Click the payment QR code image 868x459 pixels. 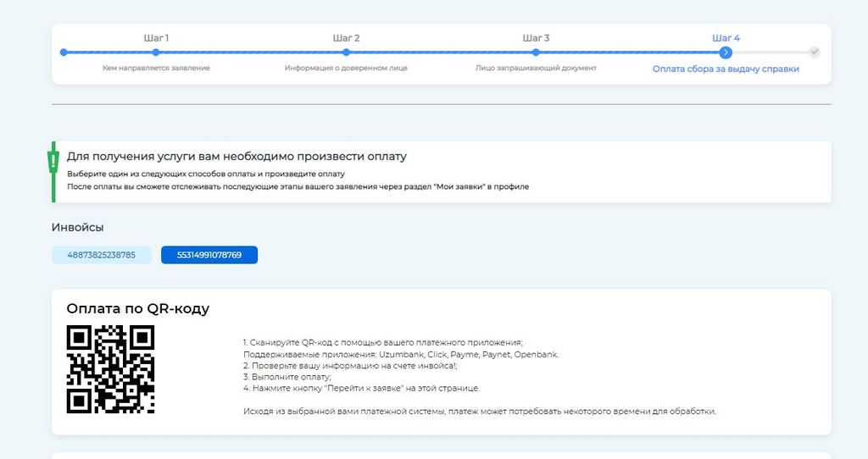coord(110,369)
